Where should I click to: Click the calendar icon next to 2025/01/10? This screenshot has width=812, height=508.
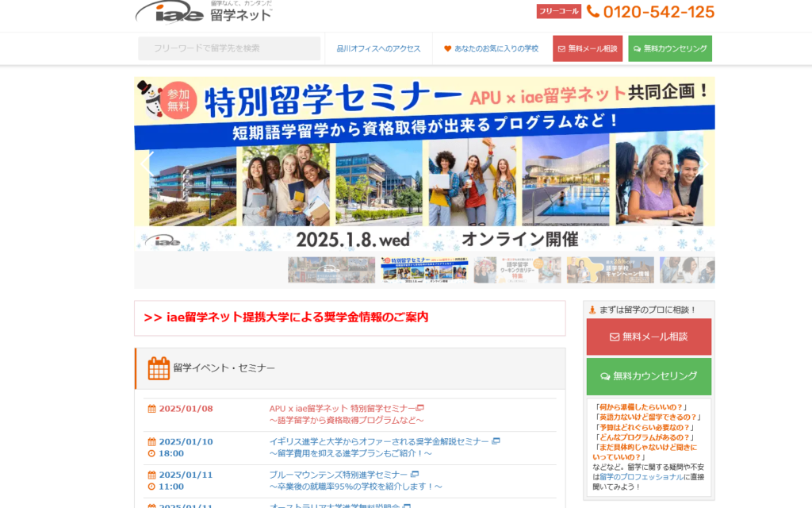151,441
